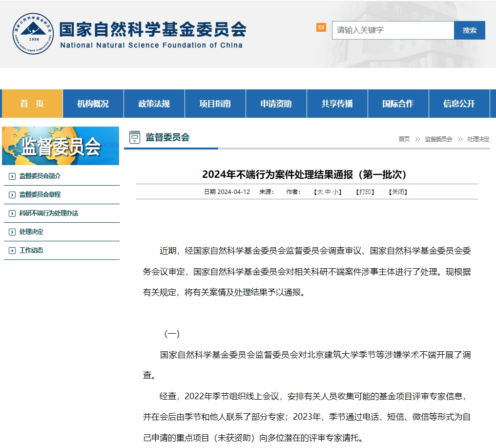Open the 首页 navigation tab
This screenshot has width=496, height=448.
32,104
